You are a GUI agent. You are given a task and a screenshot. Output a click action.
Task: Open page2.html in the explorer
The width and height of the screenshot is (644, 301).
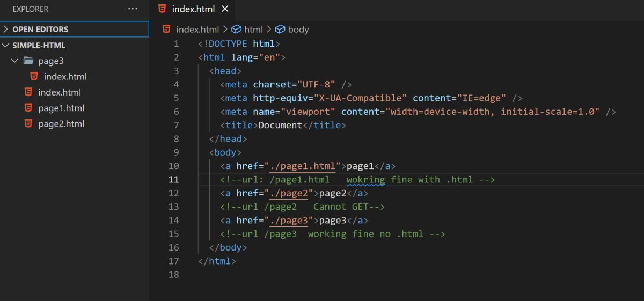[x=61, y=123]
